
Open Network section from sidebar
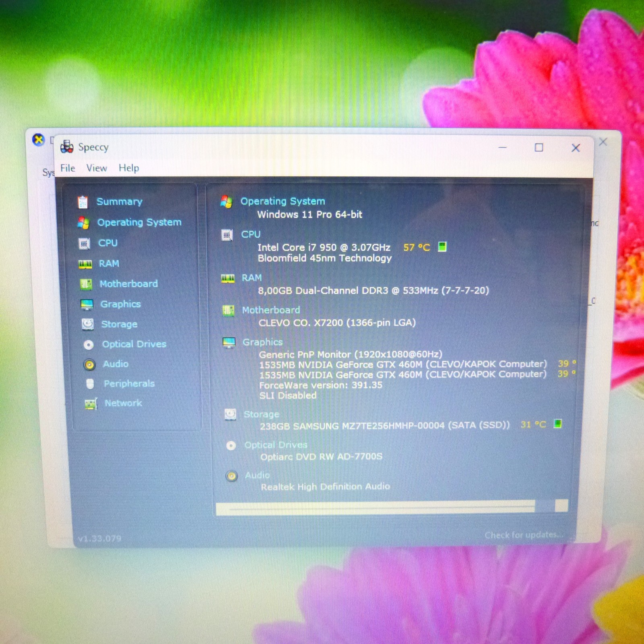click(x=124, y=403)
